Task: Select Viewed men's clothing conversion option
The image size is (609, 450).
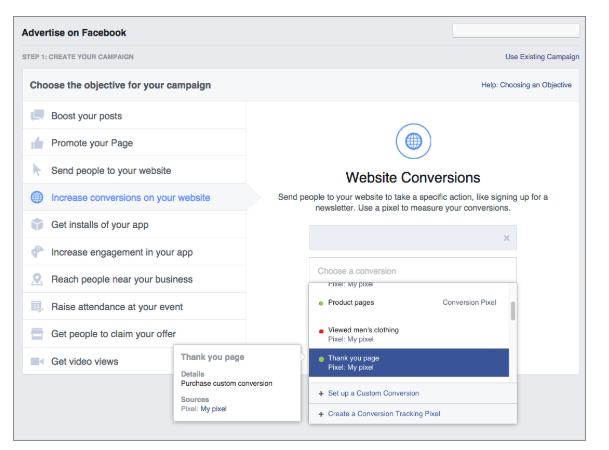Action: [x=409, y=334]
